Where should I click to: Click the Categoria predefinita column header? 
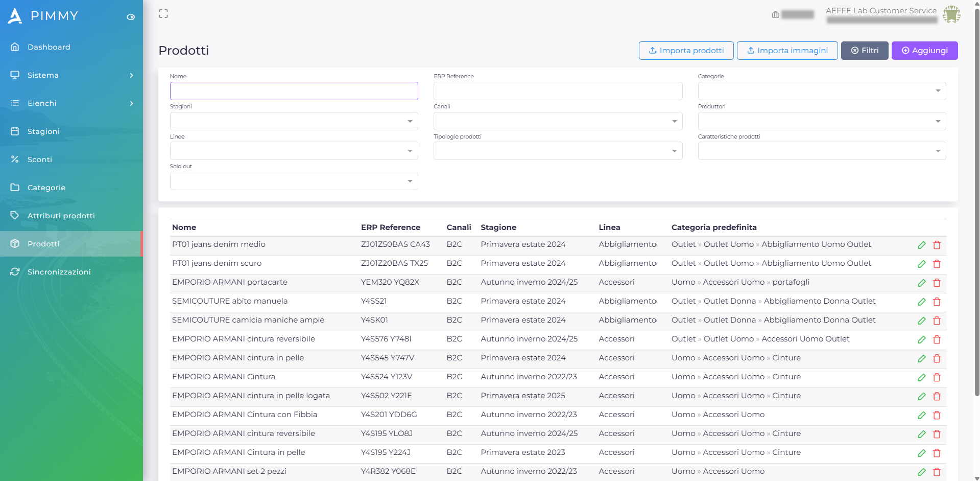(714, 227)
